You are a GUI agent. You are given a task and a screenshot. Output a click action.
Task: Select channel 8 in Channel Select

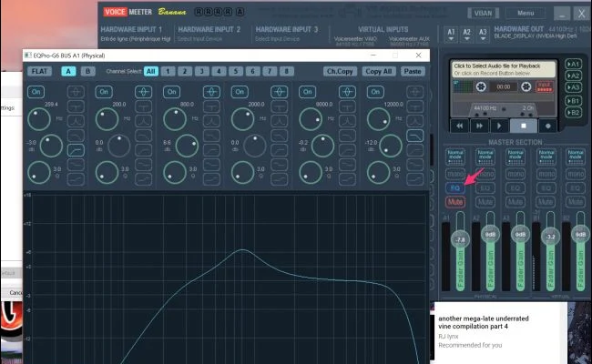click(287, 71)
